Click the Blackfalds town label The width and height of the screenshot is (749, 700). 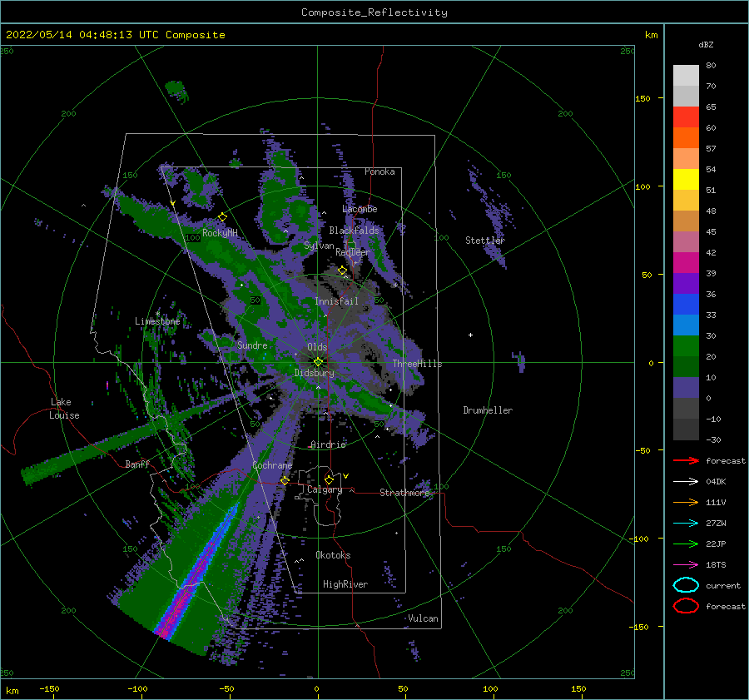(x=354, y=231)
